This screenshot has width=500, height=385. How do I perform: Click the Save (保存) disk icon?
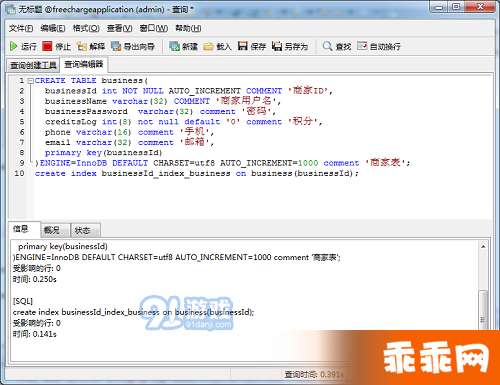(x=243, y=46)
